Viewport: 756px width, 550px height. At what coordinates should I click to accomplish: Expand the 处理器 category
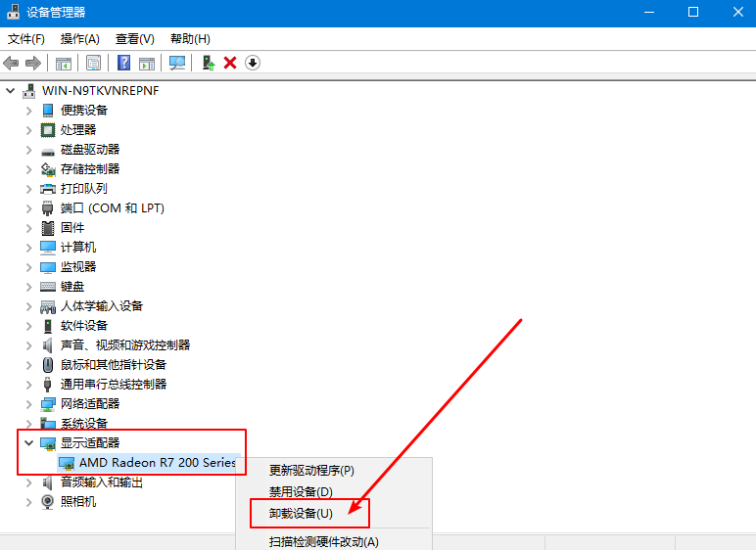pos(28,129)
